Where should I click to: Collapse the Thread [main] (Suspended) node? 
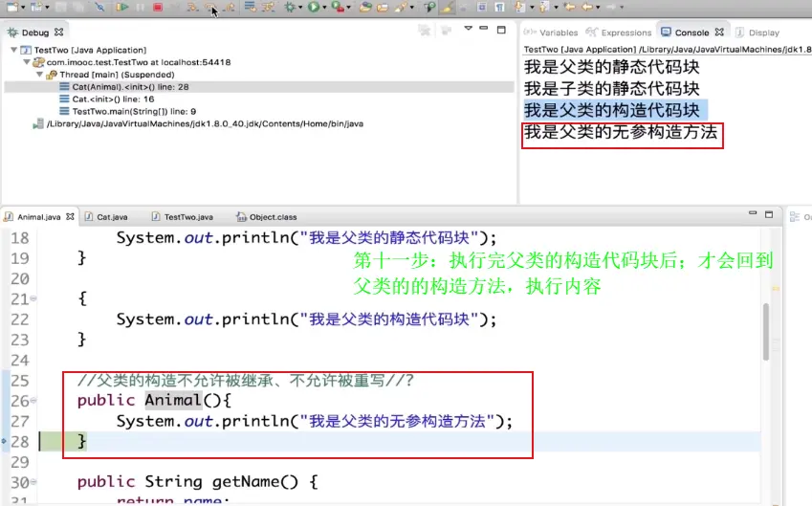tap(39, 75)
